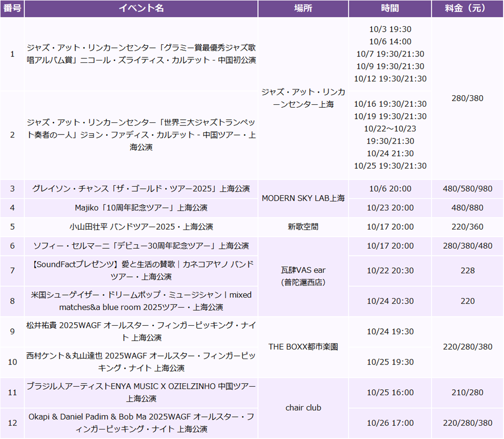The width and height of the screenshot is (504, 439).
Task: Click the chair club venue cell
Action: click(303, 407)
